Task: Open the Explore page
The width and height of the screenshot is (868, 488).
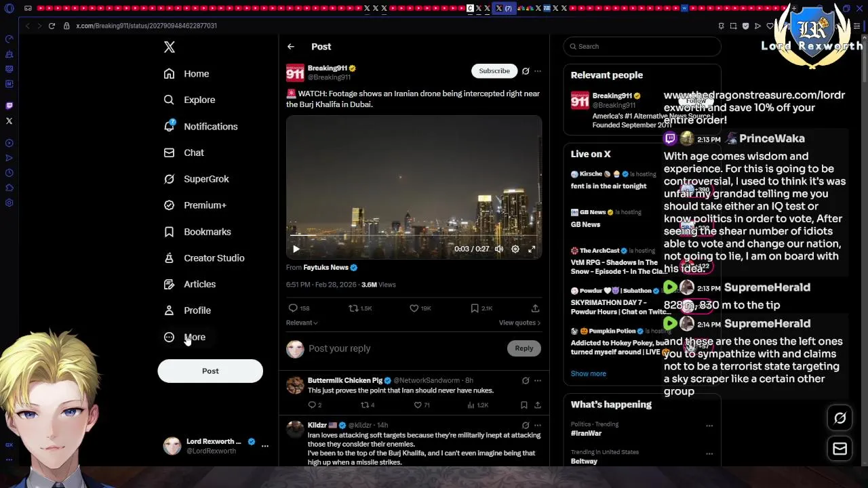Action: click(x=189, y=100)
